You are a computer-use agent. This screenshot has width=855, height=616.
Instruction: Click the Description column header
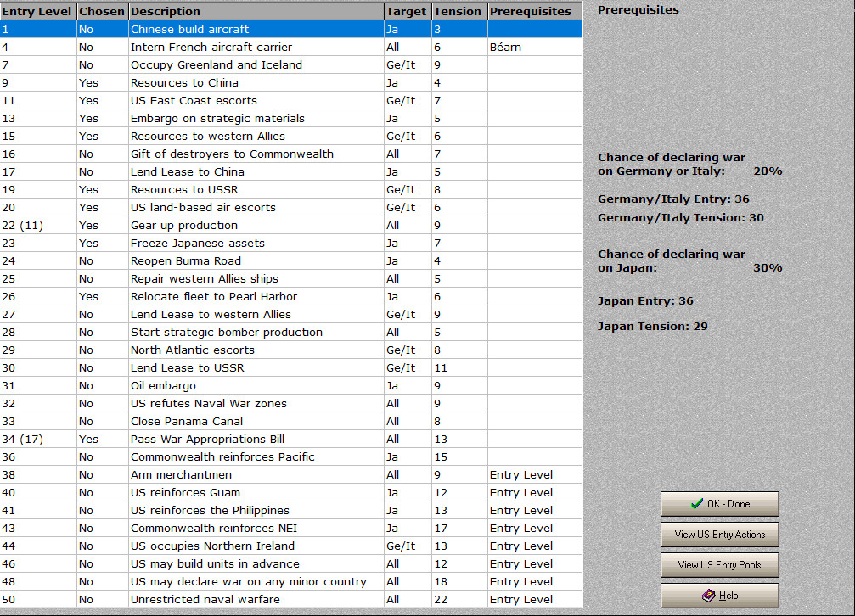pyautogui.click(x=256, y=11)
